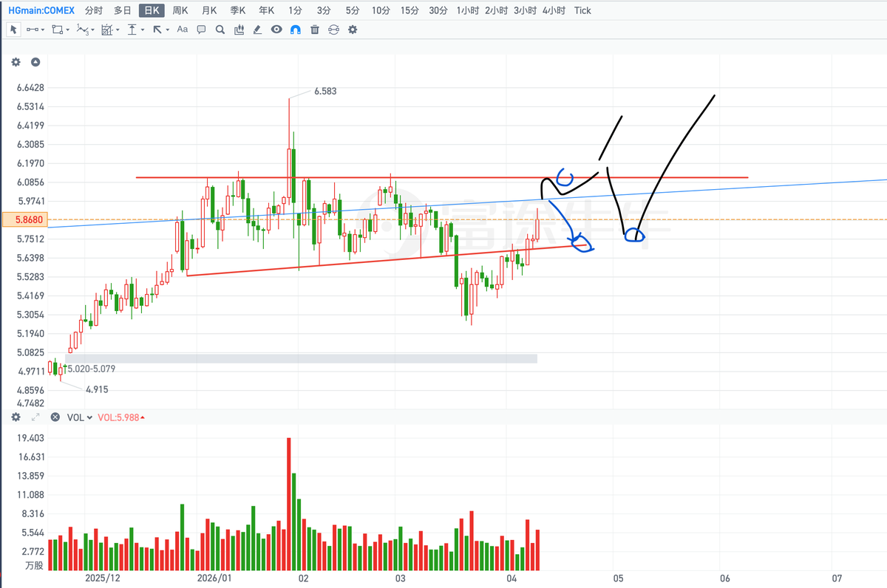The image size is (887, 588).
Task: Activate the magnifier zoom tool
Action: coord(220,30)
